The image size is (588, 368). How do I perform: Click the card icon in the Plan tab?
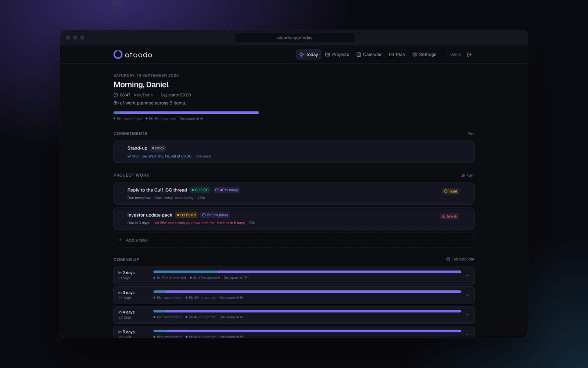click(392, 54)
